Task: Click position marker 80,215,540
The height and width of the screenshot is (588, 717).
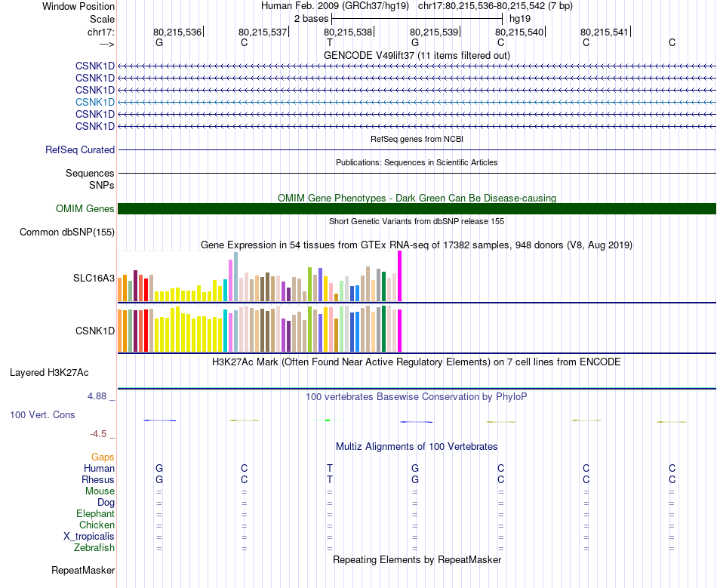Action: (x=519, y=32)
